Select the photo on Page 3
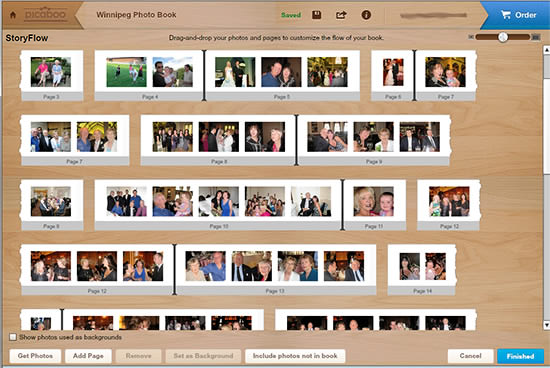550x368 pixels. click(51, 72)
